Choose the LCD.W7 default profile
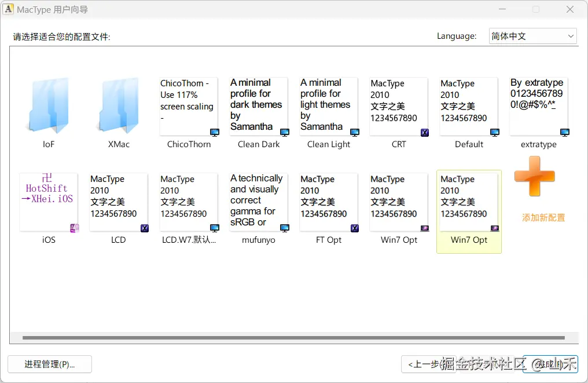This screenshot has height=383, width=588. tap(189, 202)
